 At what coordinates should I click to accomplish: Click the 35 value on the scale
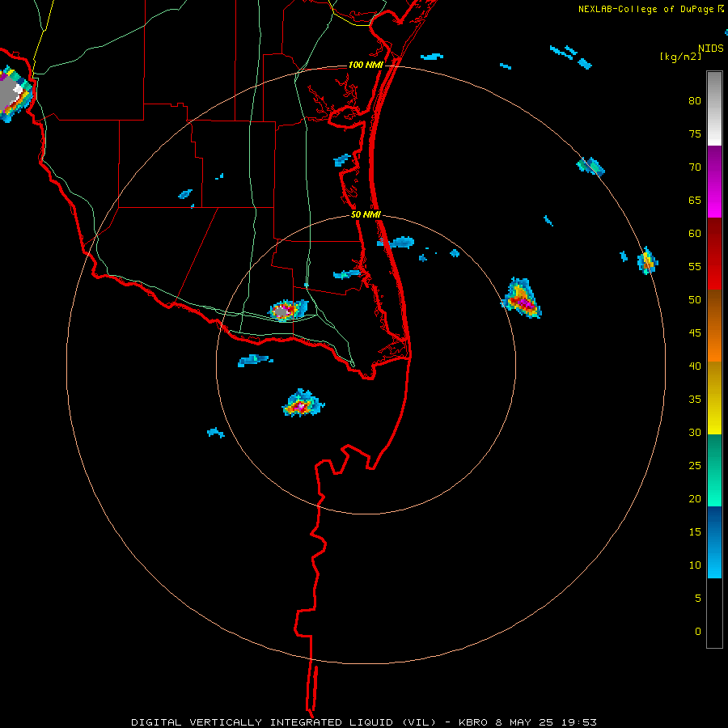(695, 400)
